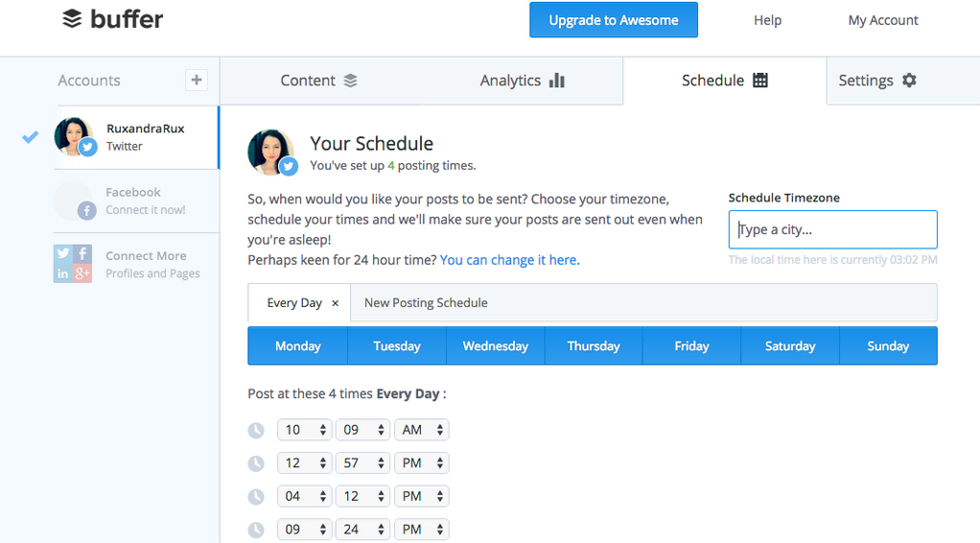Open the Settings tab
The image size is (980, 543).
(877, 81)
